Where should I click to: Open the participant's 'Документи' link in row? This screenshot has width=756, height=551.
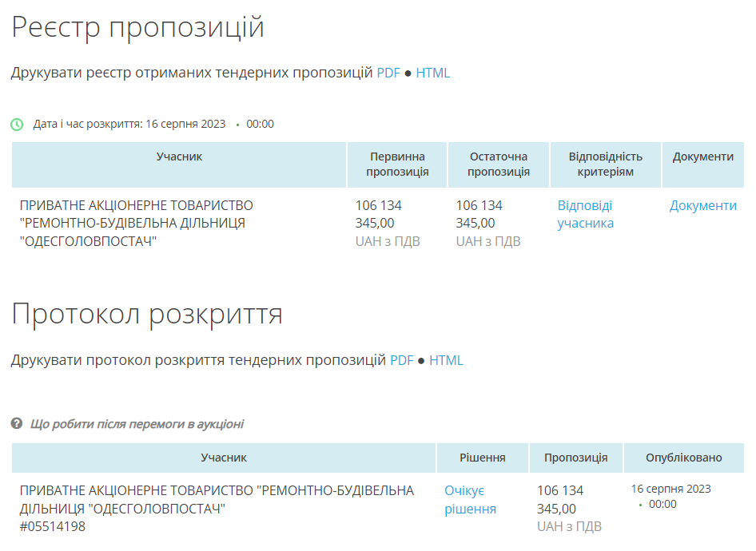pyautogui.click(x=702, y=205)
